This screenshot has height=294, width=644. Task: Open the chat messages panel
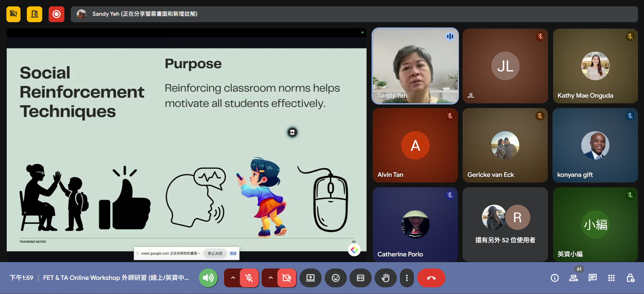(x=592, y=278)
